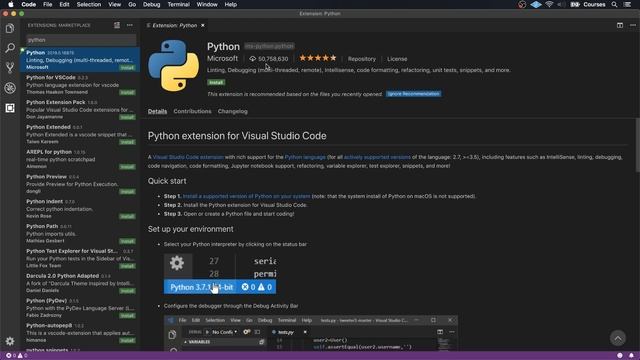The width and height of the screenshot is (640, 360).
Task: Select Python by Microsoft in the list
Action: tap(80, 60)
